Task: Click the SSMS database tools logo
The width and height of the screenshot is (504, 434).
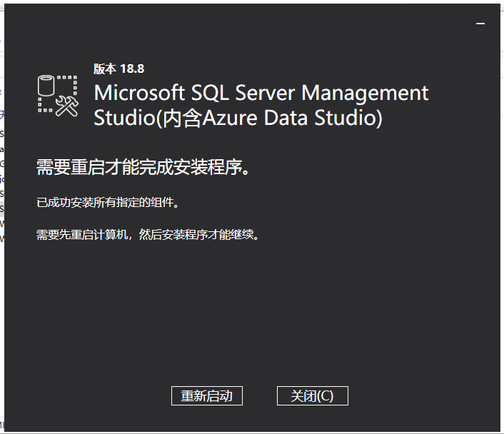Action: pos(58,96)
